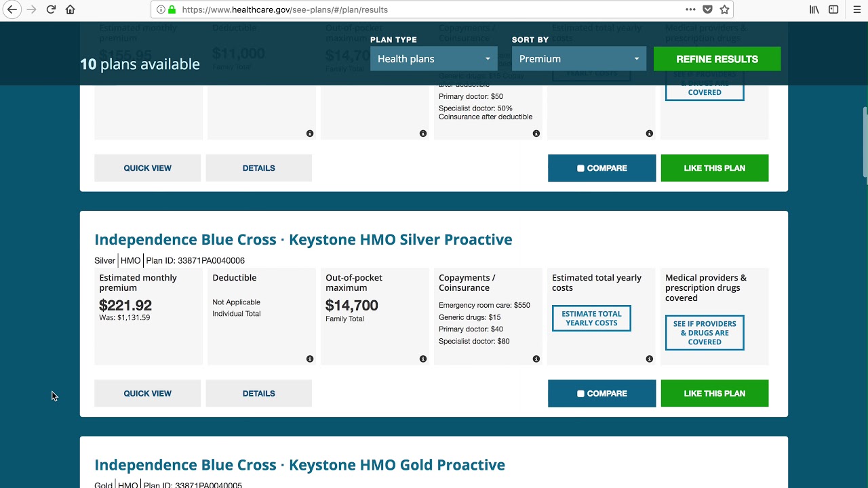Bookmark this page with the star icon
Image resolution: width=868 pixels, height=488 pixels.
coord(724,9)
